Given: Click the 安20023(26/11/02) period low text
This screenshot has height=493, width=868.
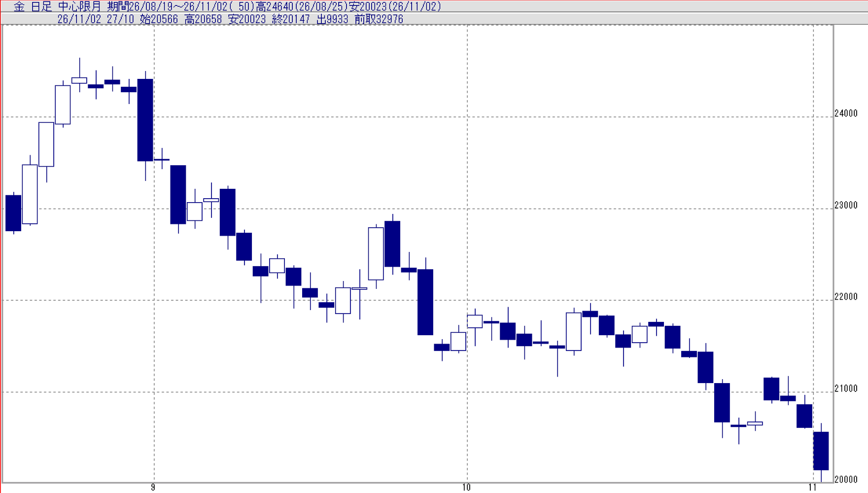Looking at the screenshot, I should tap(395, 6).
